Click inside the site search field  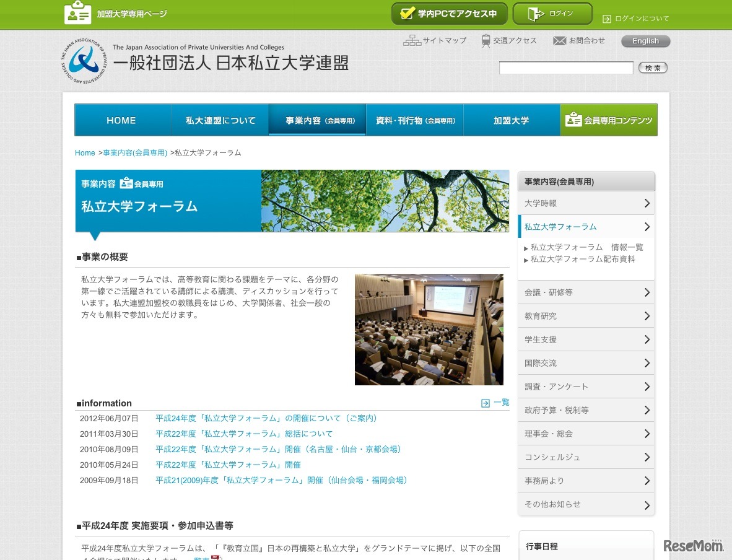565,68
